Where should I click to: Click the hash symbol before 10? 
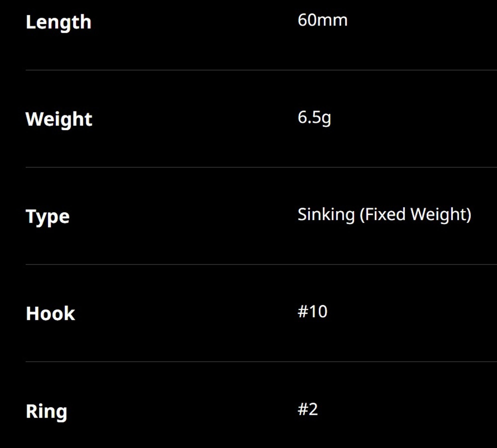click(x=303, y=312)
